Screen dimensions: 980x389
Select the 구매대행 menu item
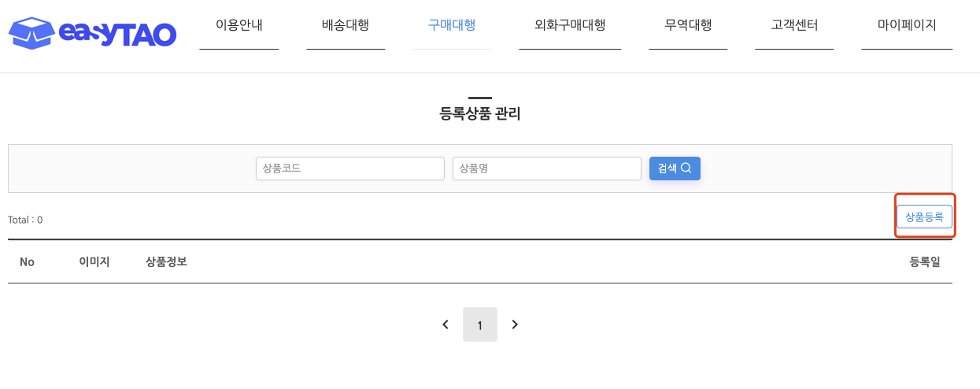pyautogui.click(x=452, y=25)
